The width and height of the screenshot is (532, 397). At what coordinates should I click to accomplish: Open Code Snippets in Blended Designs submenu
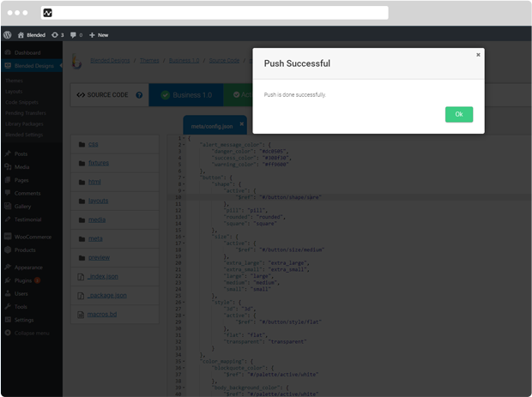click(22, 102)
